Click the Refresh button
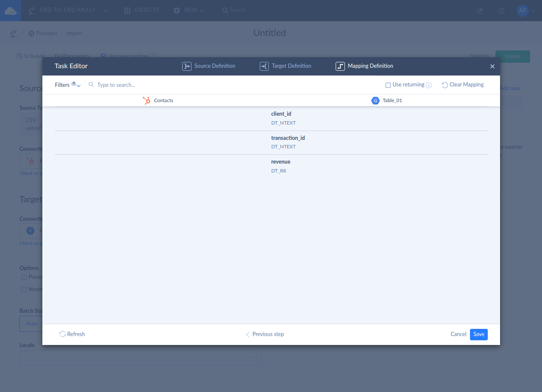Image resolution: width=542 pixels, height=392 pixels. [72, 334]
